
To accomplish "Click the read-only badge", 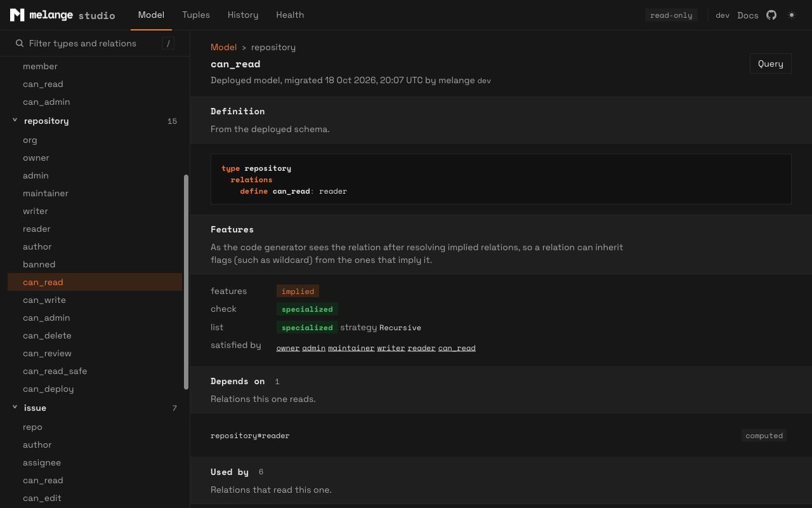I will (x=671, y=15).
